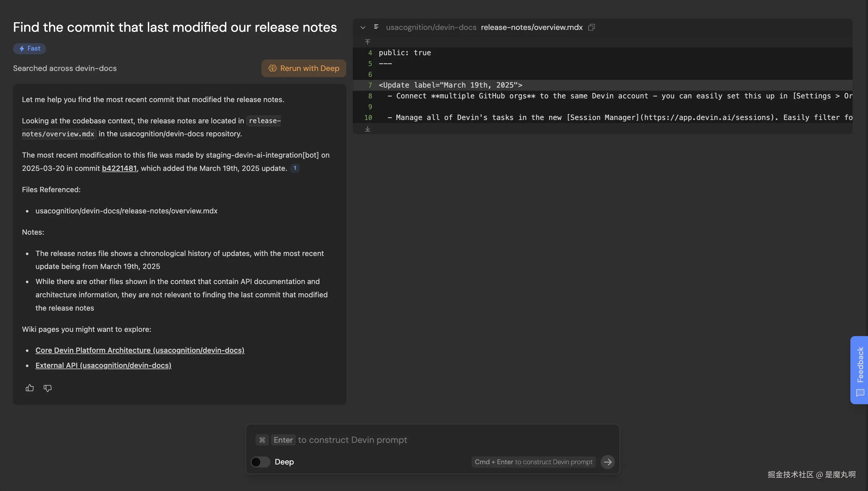Copy the overview.mdx file path
Viewport: 868px width, 491px height.
[x=591, y=27]
